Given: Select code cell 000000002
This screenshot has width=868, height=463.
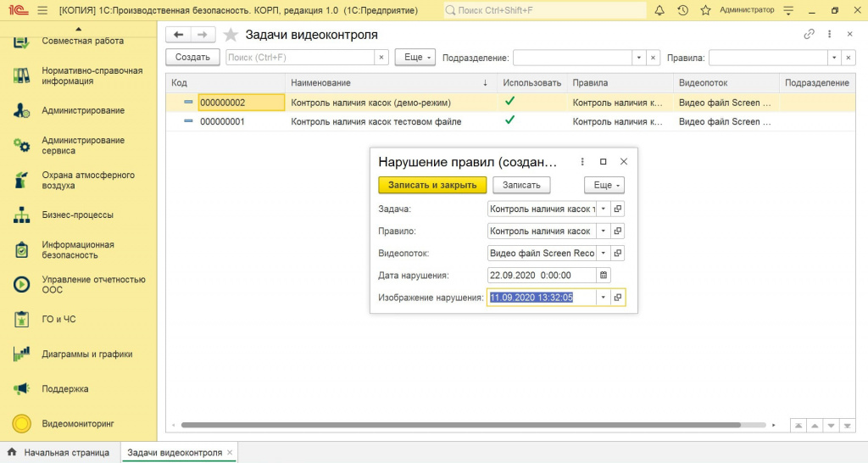Looking at the screenshot, I should (242, 103).
